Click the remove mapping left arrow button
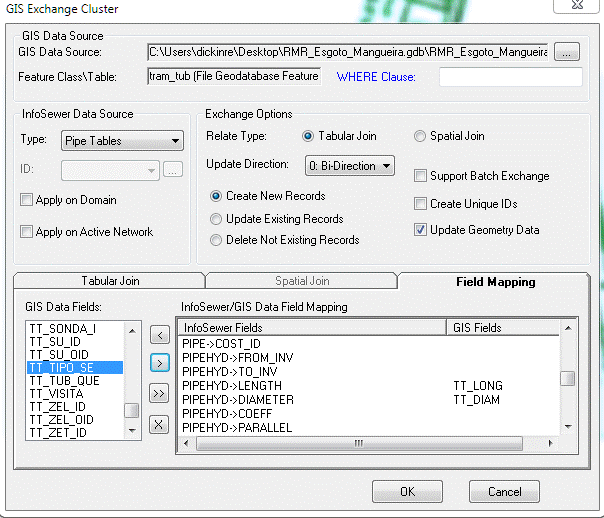 (x=159, y=335)
